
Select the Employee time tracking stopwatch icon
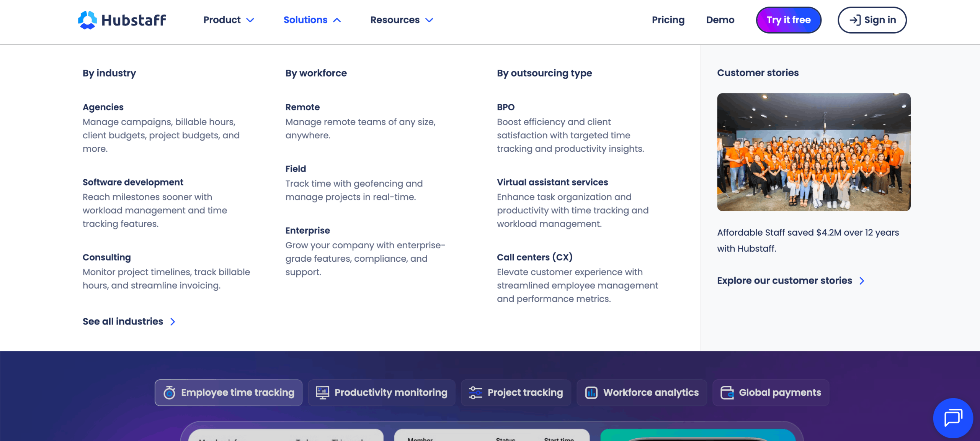pyautogui.click(x=170, y=392)
